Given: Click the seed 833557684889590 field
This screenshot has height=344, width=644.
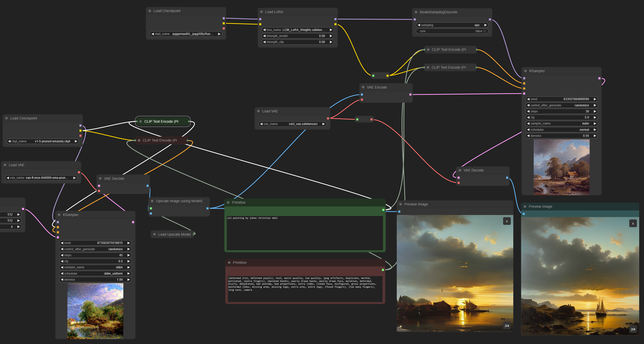Looking at the screenshot, I should click(x=562, y=99).
